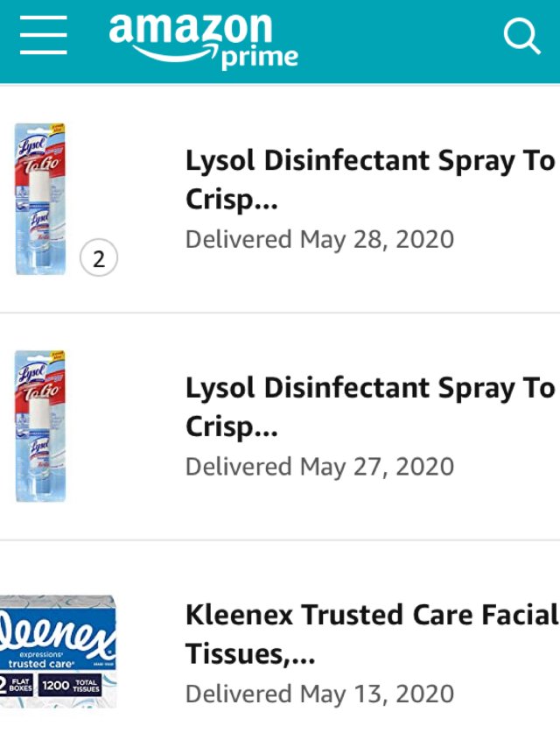Viewport: 560px width, 747px height.
Task: Tap the search magnifier icon
Action: tap(522, 36)
